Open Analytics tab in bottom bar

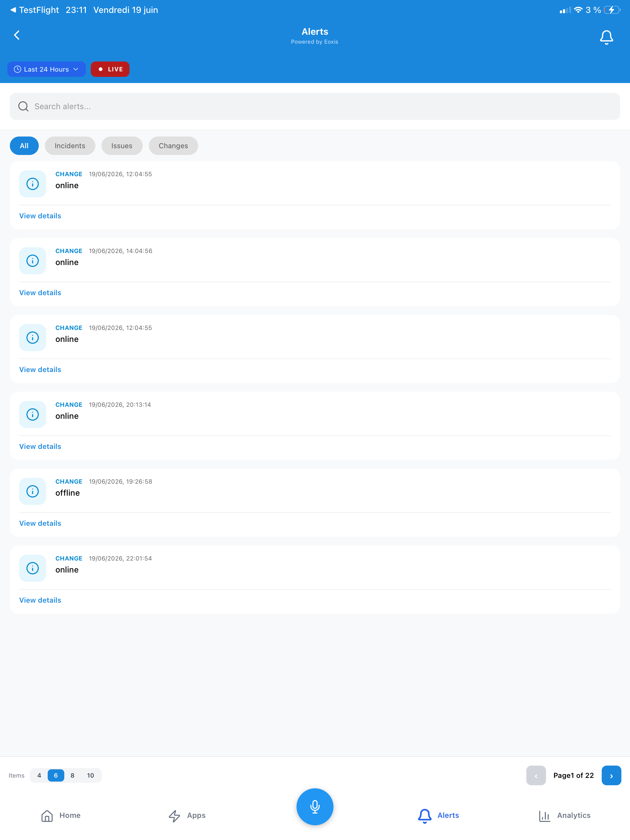click(564, 815)
